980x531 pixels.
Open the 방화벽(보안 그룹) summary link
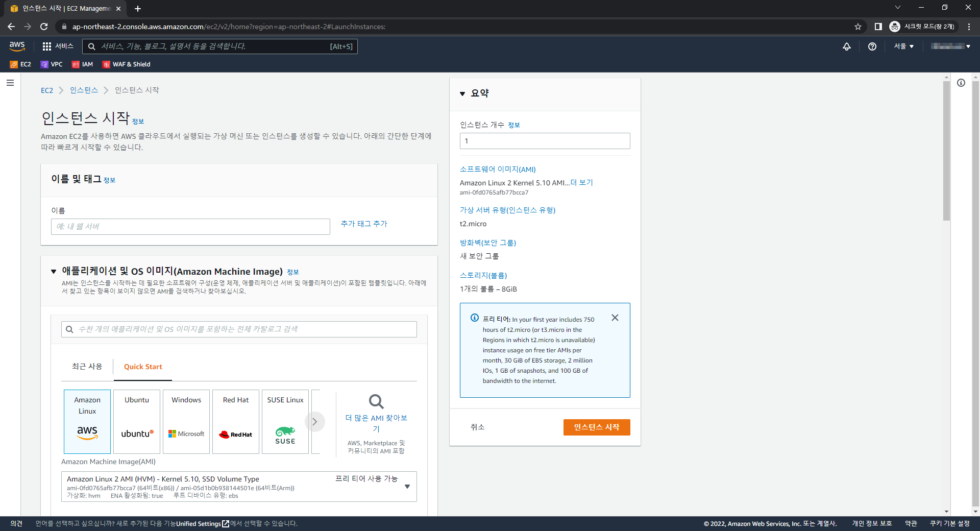point(488,243)
